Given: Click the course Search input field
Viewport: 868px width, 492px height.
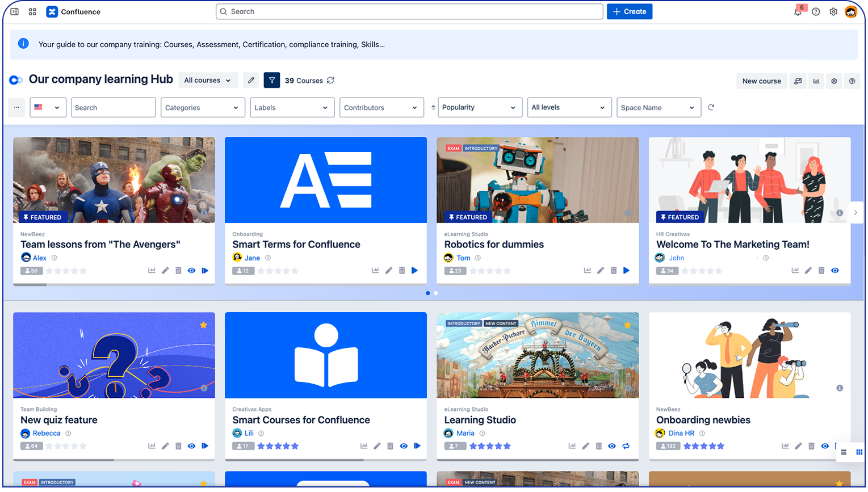Looking at the screenshot, I should point(114,108).
